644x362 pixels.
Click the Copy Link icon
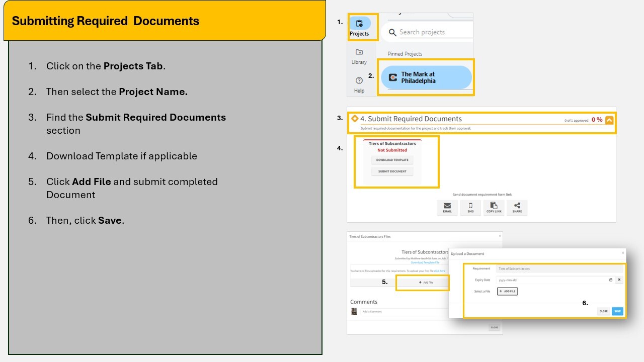click(494, 208)
